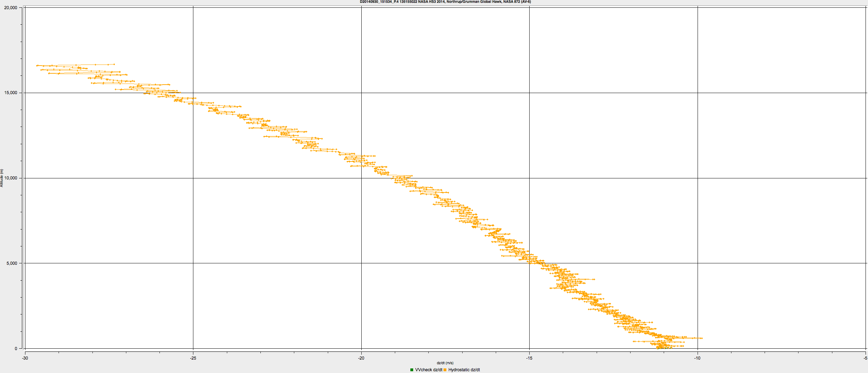This screenshot has width=868, height=373.
Task: Click the green VVcheck dz/dt legend swatch
Action: click(412, 370)
